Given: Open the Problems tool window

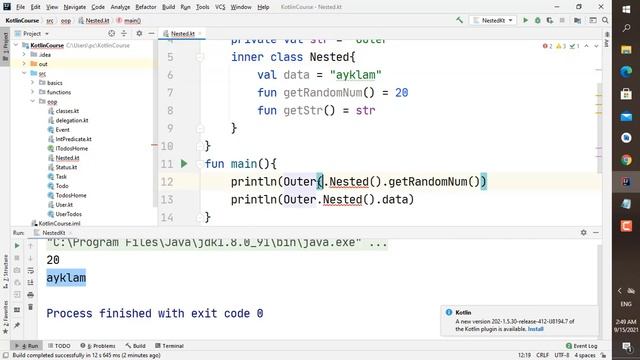Looking at the screenshot, I should (98, 346).
